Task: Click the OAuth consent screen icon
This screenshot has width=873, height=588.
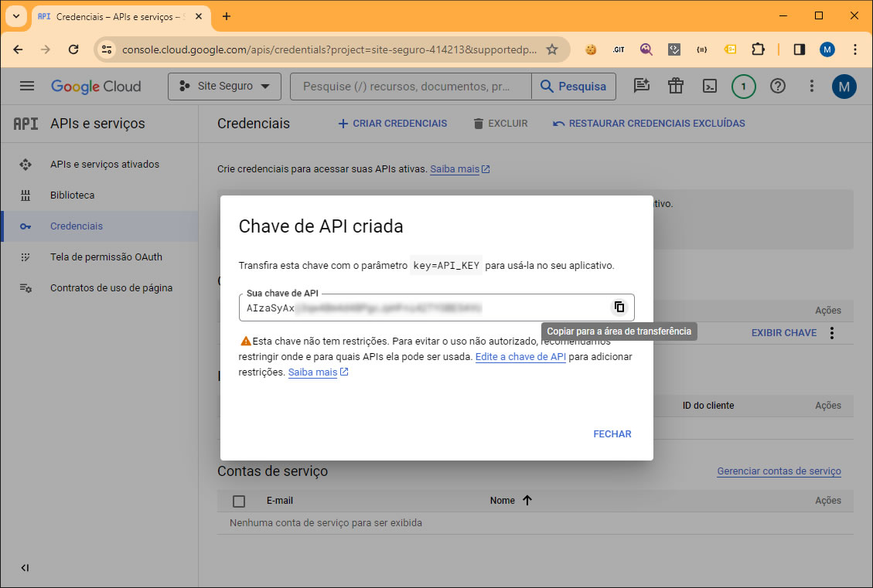Action: pos(26,257)
